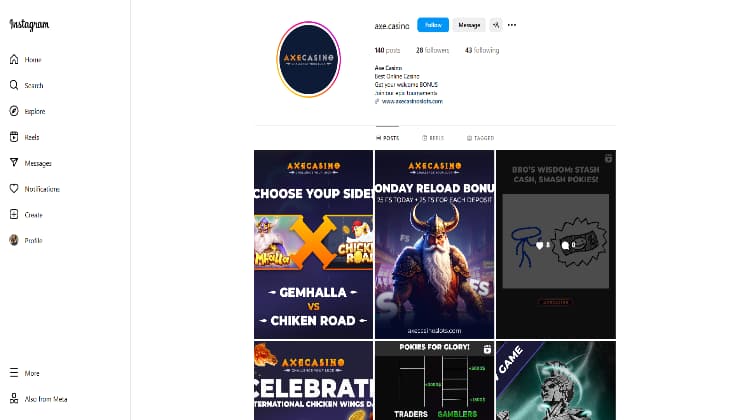Click the axe.casino username text
Viewport: 740px width, 420px height.
[x=392, y=26]
